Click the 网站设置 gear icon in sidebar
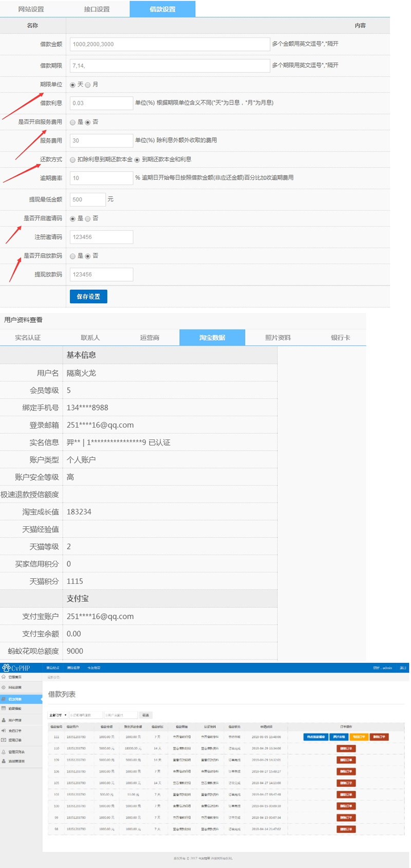Image resolution: width=411 pixels, height=868 pixels. click(4, 688)
